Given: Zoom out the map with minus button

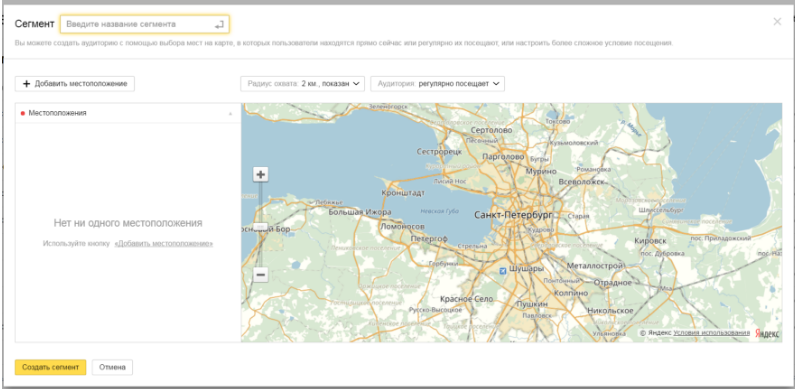Looking at the screenshot, I should pyautogui.click(x=261, y=275).
